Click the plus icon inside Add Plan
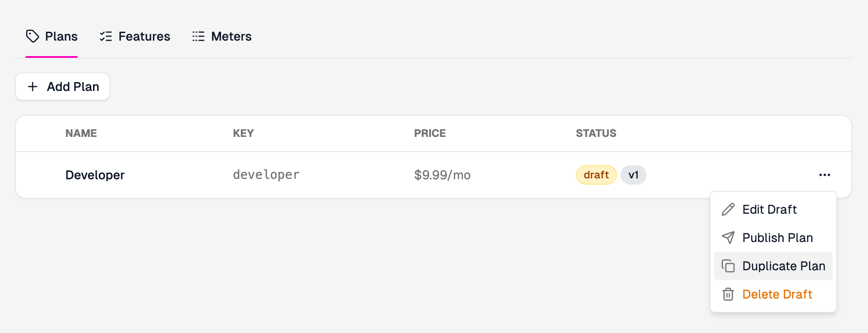868x333 pixels. [x=33, y=87]
